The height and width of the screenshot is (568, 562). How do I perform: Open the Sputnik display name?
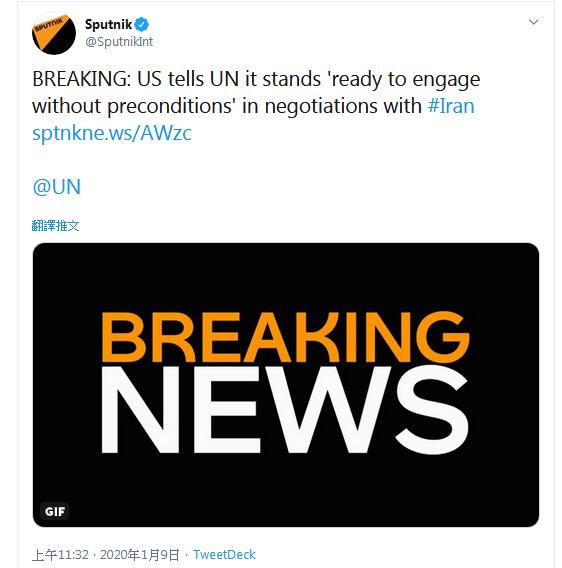(x=108, y=24)
